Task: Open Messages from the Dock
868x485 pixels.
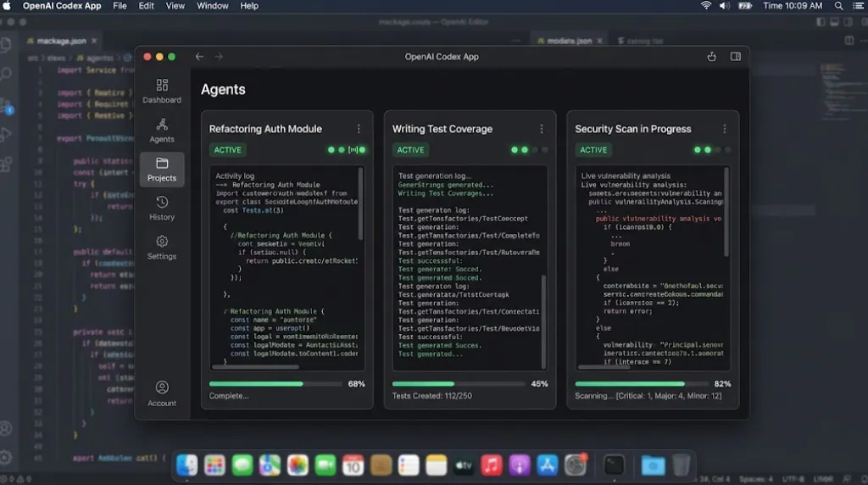Action: [x=242, y=465]
